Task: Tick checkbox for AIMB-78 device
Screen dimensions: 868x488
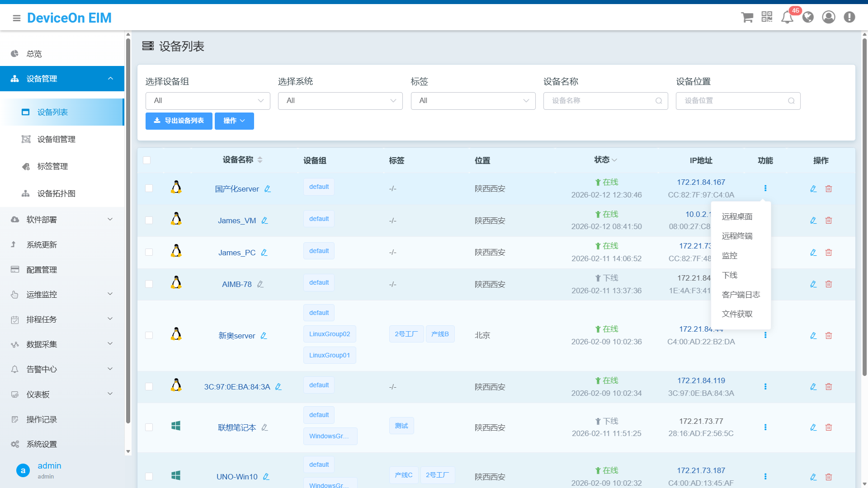Action: click(x=149, y=284)
